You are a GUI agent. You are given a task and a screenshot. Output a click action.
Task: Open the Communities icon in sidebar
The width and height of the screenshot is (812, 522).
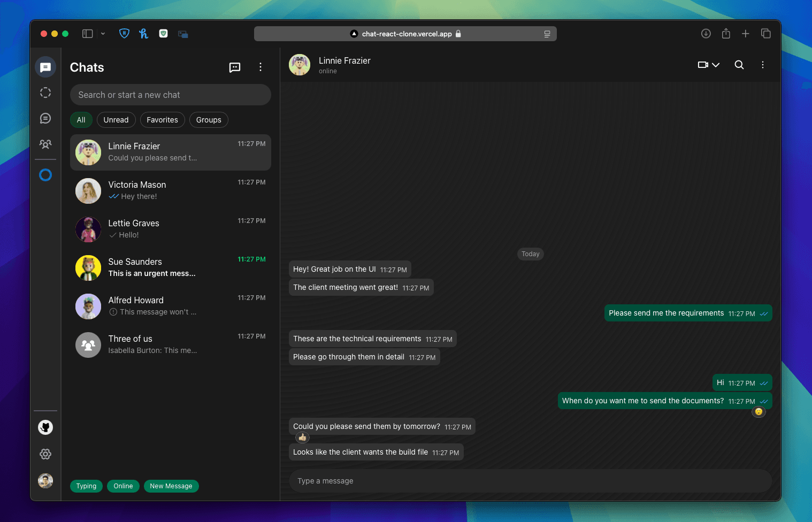45,144
